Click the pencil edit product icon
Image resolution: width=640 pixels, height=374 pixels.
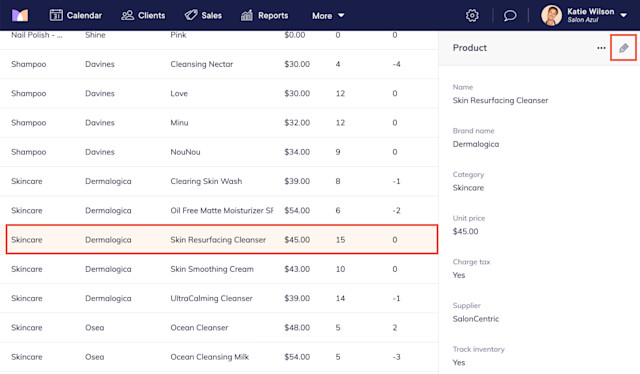pyautogui.click(x=623, y=48)
